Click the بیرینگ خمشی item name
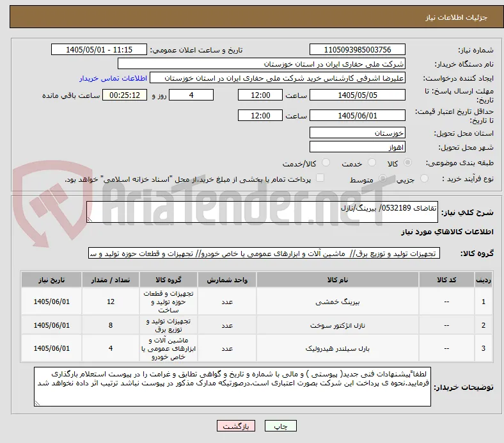 (x=338, y=302)
